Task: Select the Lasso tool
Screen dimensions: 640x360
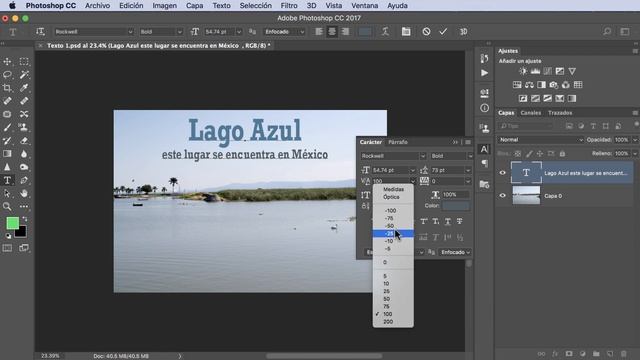Action: (7, 75)
